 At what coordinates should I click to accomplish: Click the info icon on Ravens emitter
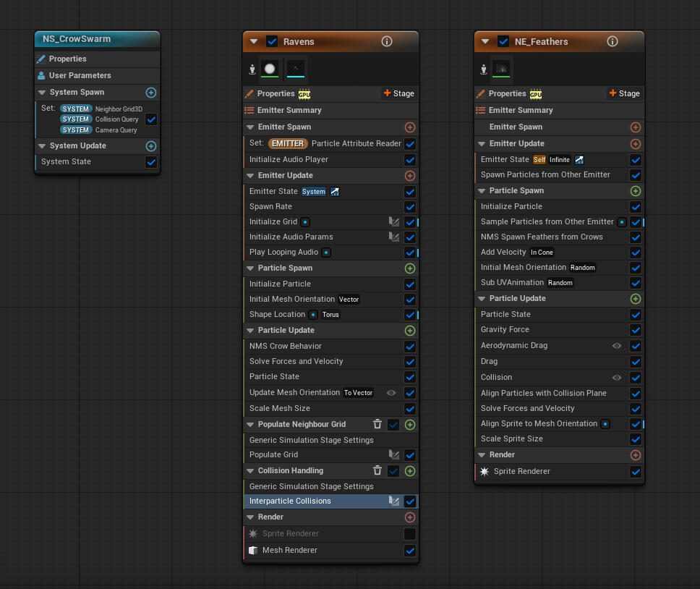click(387, 41)
